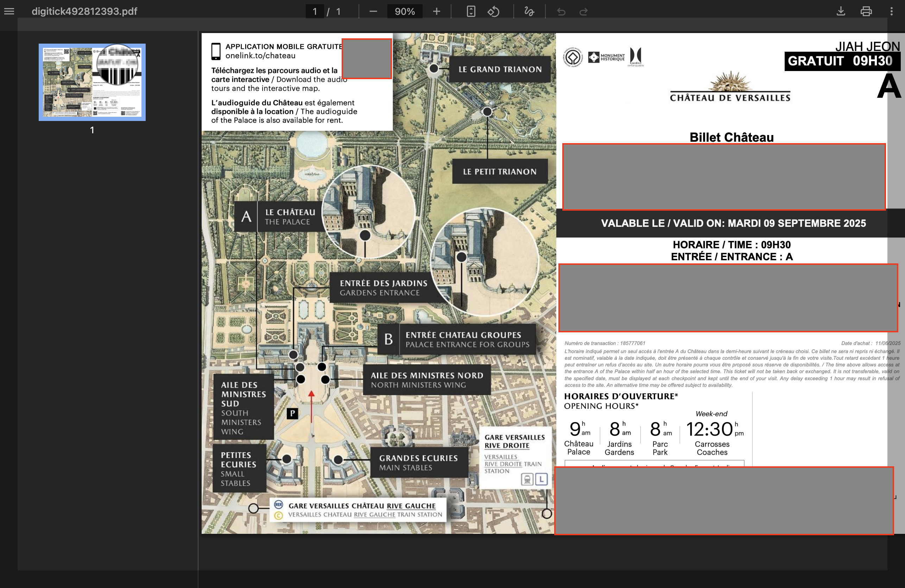Click the redo arrow icon
905x588 pixels.
583,12
